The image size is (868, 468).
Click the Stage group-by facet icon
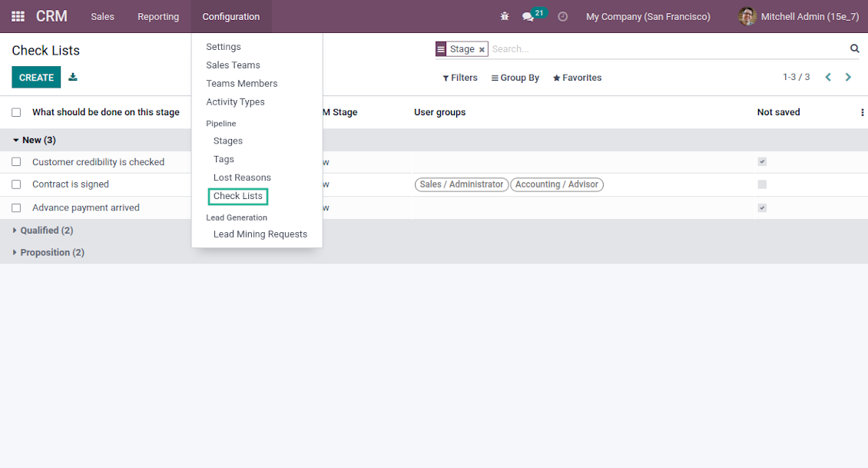point(441,49)
